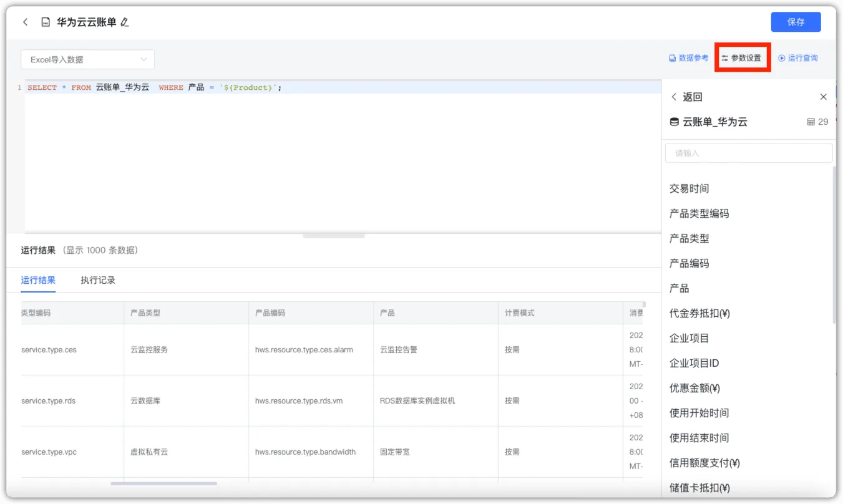Click the table icon showing 29 fields

coord(811,122)
